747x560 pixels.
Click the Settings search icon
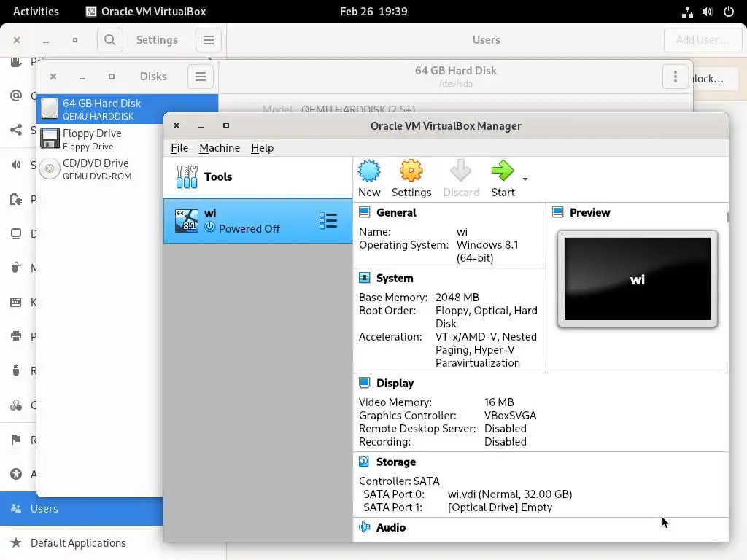point(110,40)
